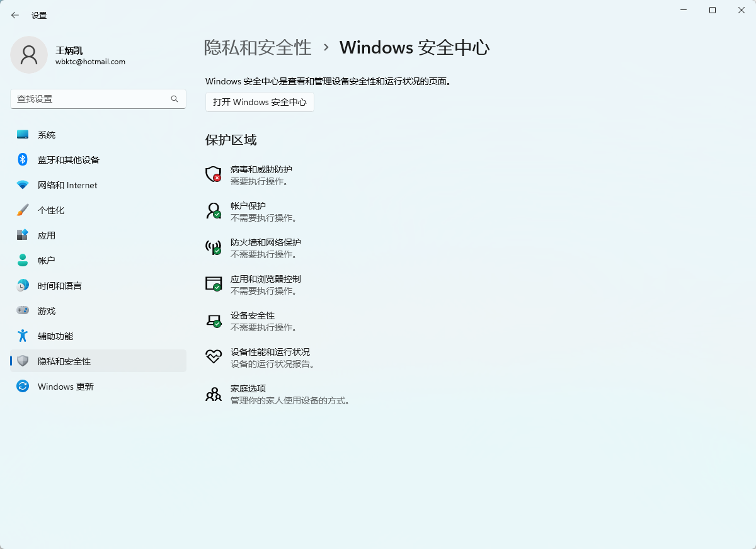Click the search magnifier icon
The width and height of the screenshot is (756, 549).
[175, 99]
